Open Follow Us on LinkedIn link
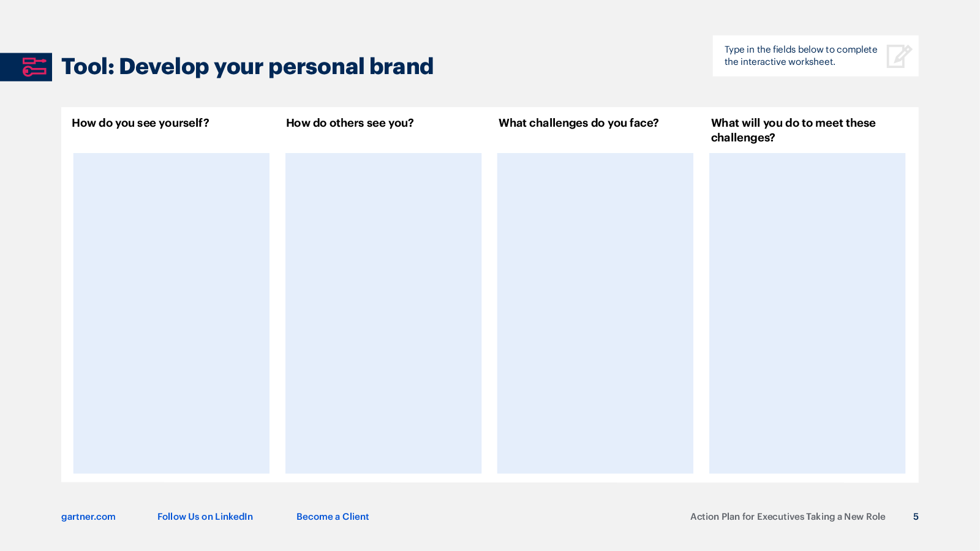Screen dimensions: 980x551 tap(205, 517)
